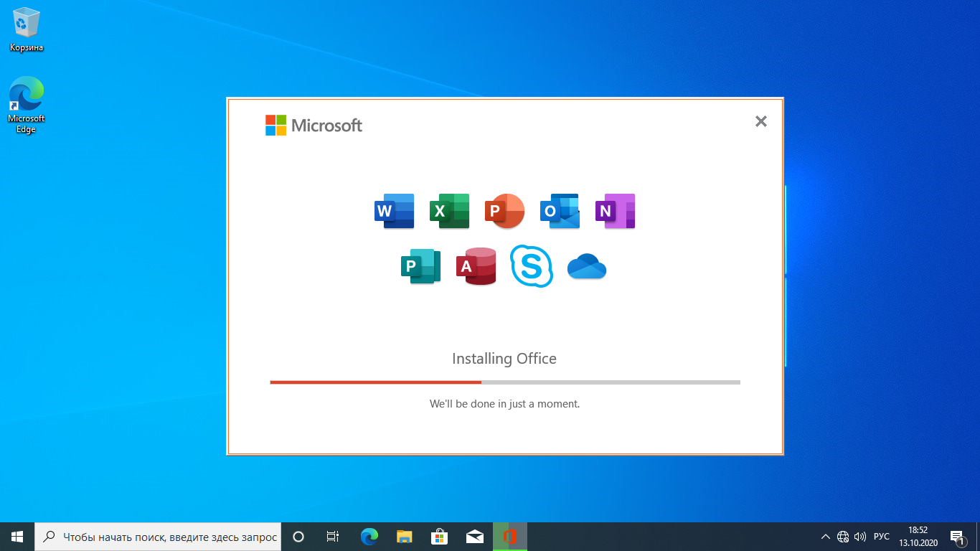The height and width of the screenshot is (551, 980).
Task: Click the taskbar search box
Action: 158,537
